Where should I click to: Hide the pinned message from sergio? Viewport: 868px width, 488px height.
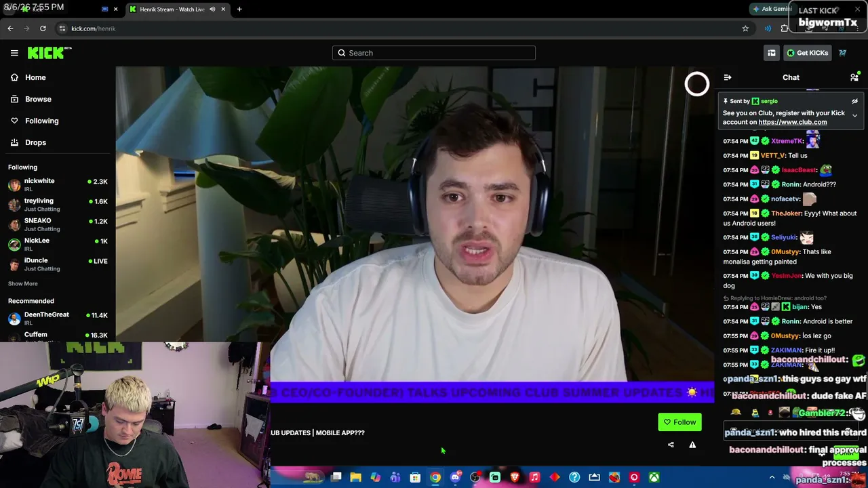tap(854, 101)
